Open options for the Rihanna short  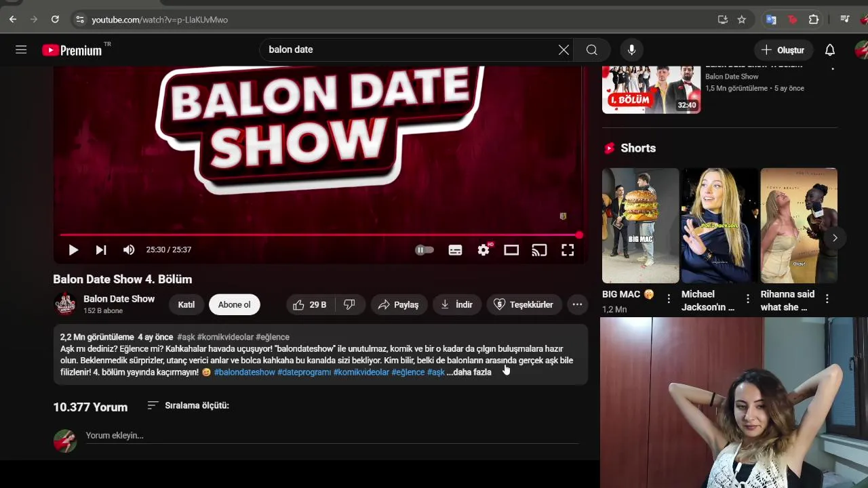[827, 298]
